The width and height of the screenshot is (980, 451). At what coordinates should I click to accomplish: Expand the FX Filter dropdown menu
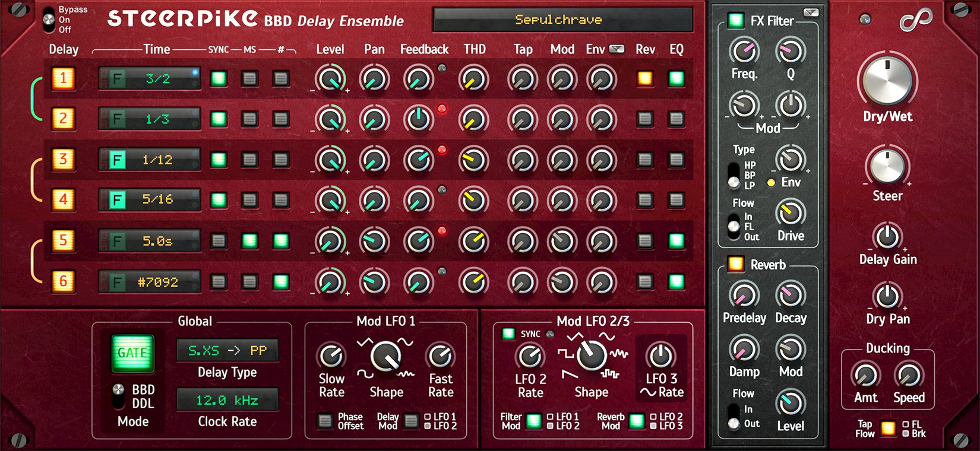point(810,12)
